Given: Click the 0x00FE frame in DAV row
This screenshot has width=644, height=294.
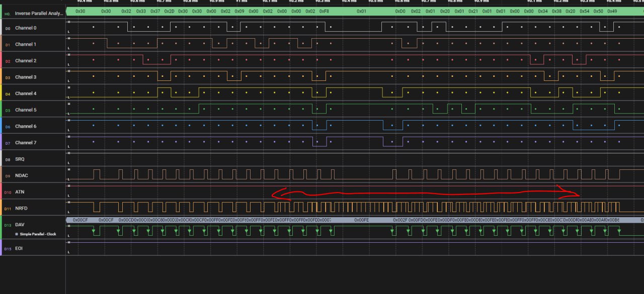Looking at the screenshot, I should point(361,220).
